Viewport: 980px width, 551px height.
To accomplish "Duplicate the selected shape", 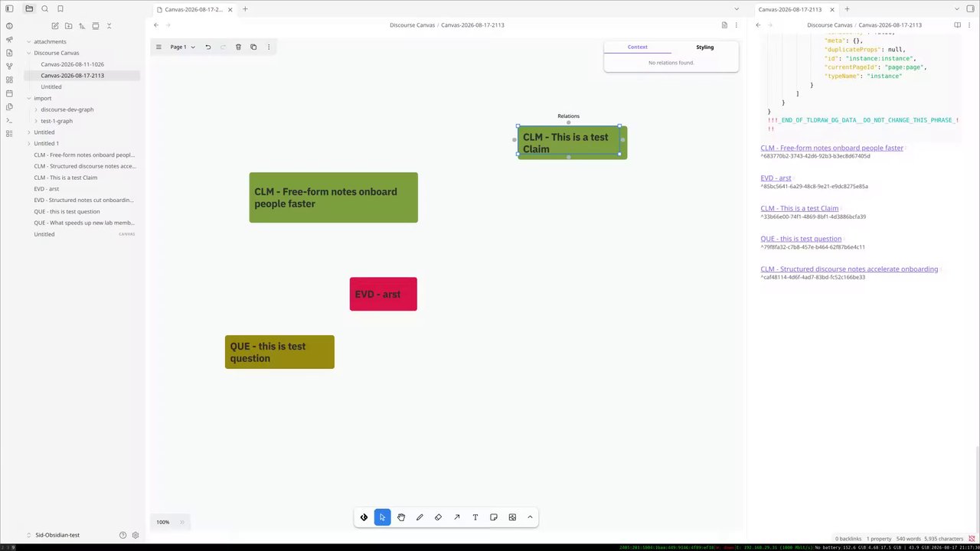I will pyautogui.click(x=253, y=47).
